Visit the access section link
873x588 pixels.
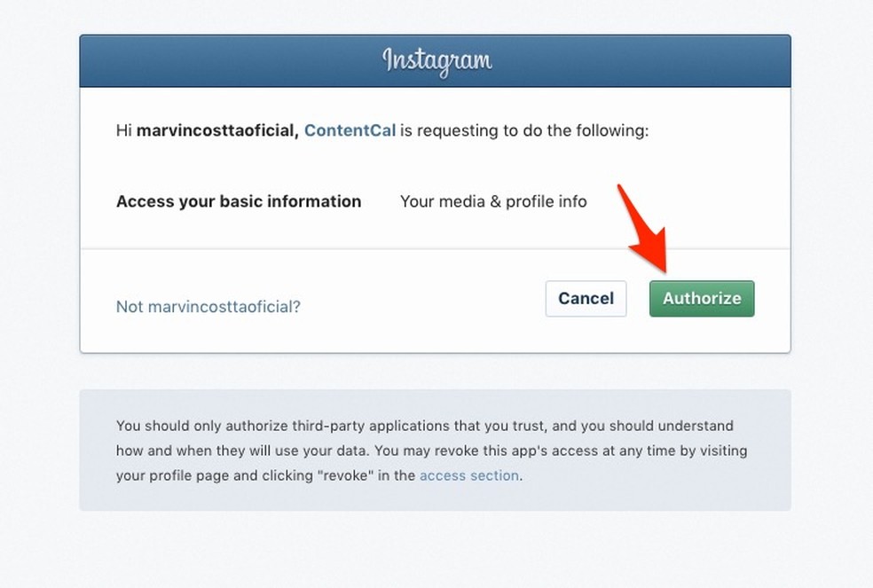pos(468,475)
